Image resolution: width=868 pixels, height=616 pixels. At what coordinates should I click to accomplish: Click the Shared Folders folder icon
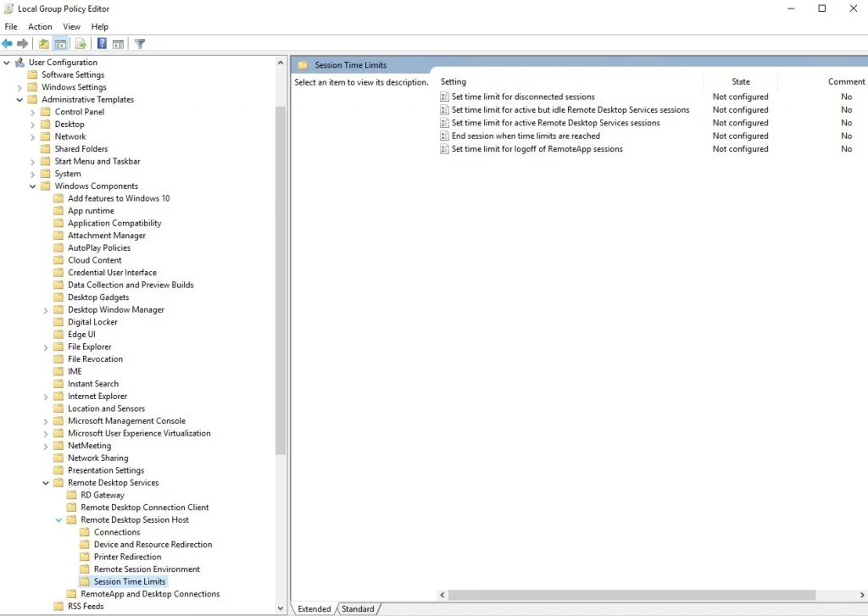46,149
